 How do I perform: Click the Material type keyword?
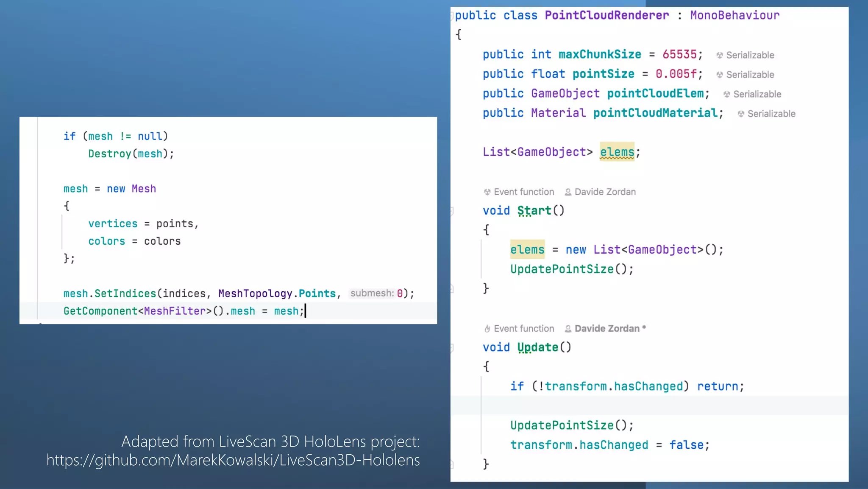558,113
